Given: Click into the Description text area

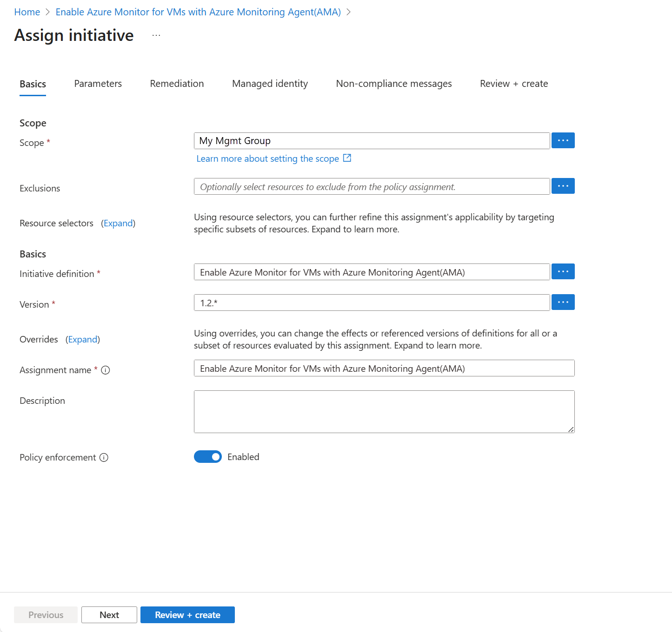Looking at the screenshot, I should [x=384, y=412].
